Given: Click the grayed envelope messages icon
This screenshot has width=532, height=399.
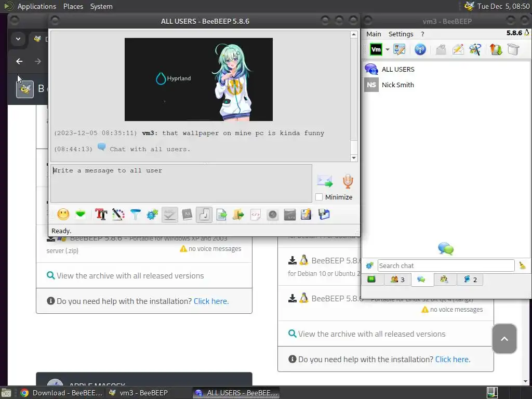Looking at the screenshot, I should pos(441,49).
